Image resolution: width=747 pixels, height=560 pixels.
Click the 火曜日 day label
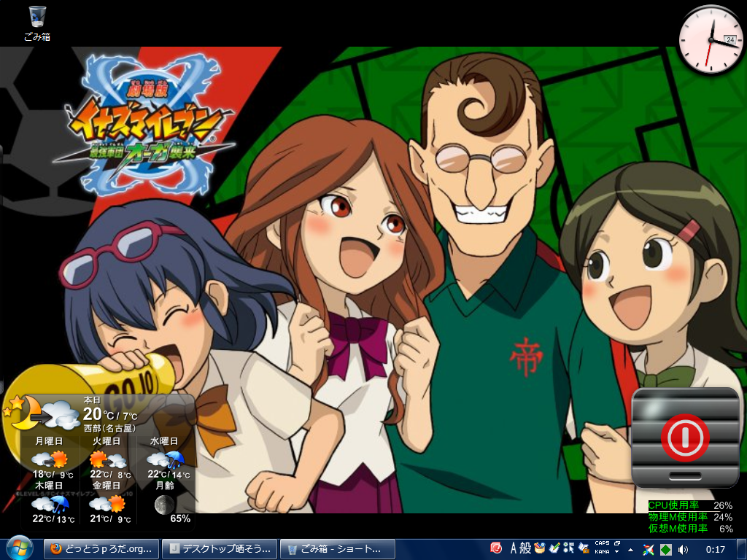click(x=107, y=441)
